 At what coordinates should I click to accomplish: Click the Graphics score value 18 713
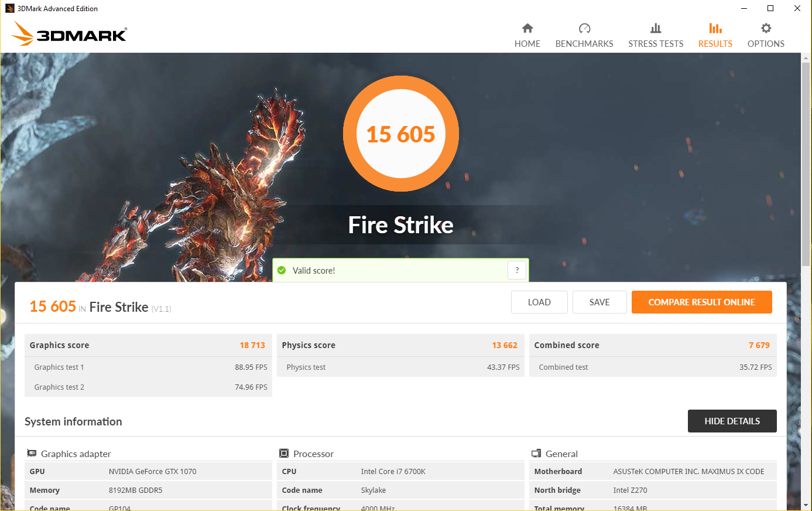click(x=252, y=345)
